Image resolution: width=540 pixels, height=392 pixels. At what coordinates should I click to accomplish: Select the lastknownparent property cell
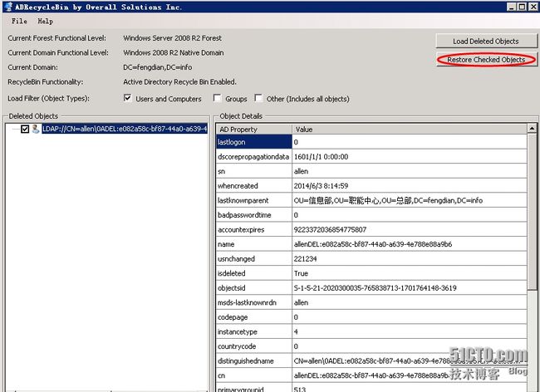[x=254, y=200]
